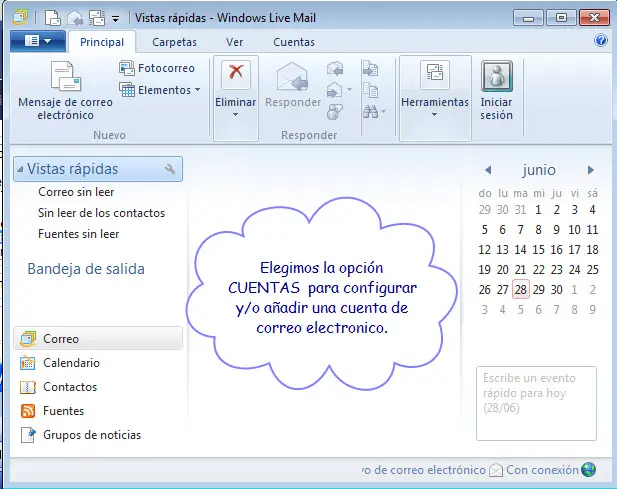The width and height of the screenshot is (617, 489).
Task: Collapse the Vistas rápidas section
Action: coord(20,170)
